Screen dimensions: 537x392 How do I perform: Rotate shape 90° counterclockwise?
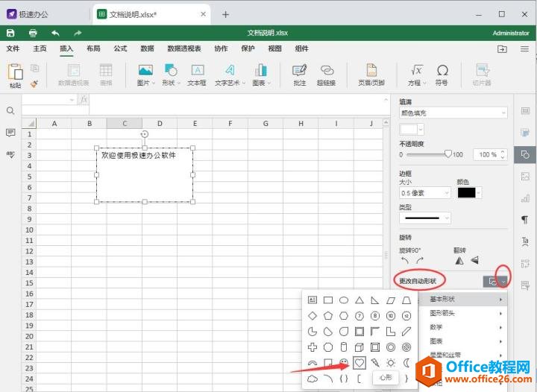[405, 261]
